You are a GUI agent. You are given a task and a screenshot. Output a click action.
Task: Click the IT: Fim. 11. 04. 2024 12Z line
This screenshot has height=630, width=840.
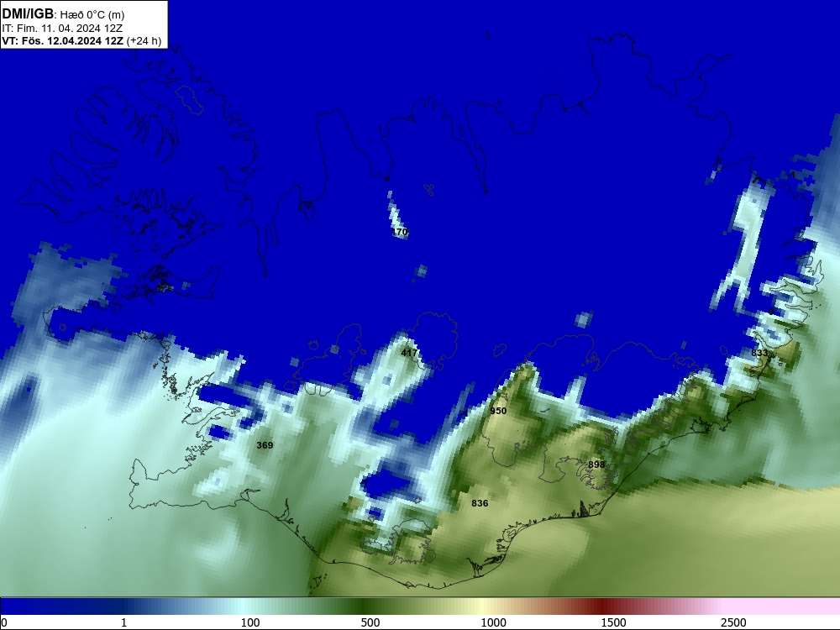pyautogui.click(x=62, y=29)
